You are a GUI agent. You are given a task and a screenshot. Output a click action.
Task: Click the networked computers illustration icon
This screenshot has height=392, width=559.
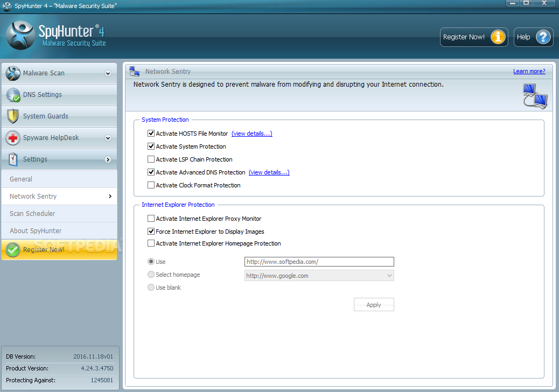(x=535, y=96)
